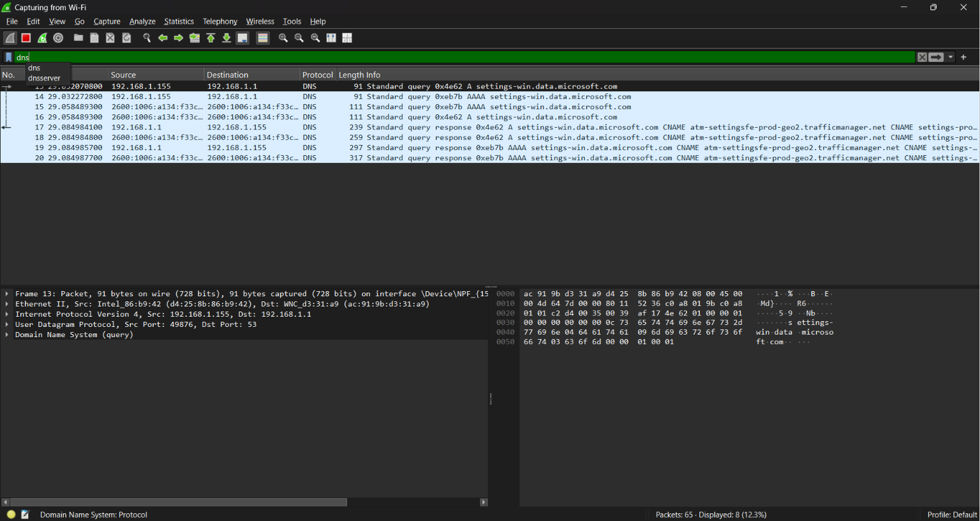This screenshot has width=980, height=521.
Task: Expand the Ethernet II details
Action: (x=7, y=305)
